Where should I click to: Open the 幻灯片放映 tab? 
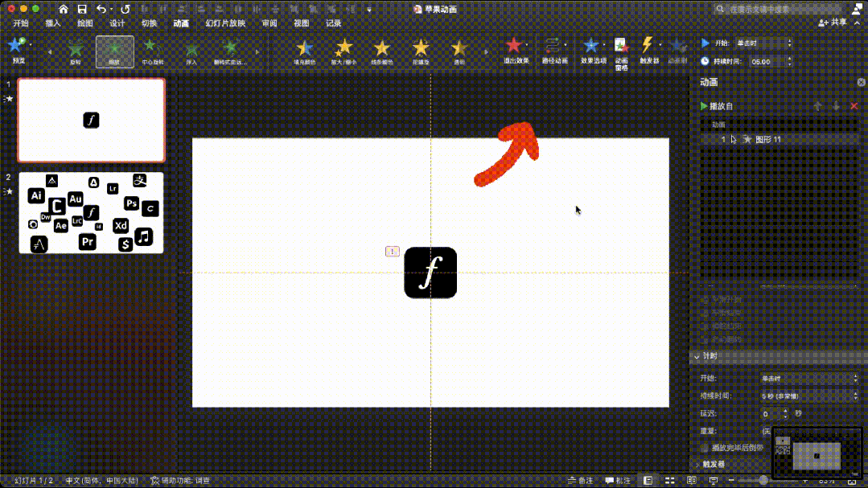[x=225, y=23]
